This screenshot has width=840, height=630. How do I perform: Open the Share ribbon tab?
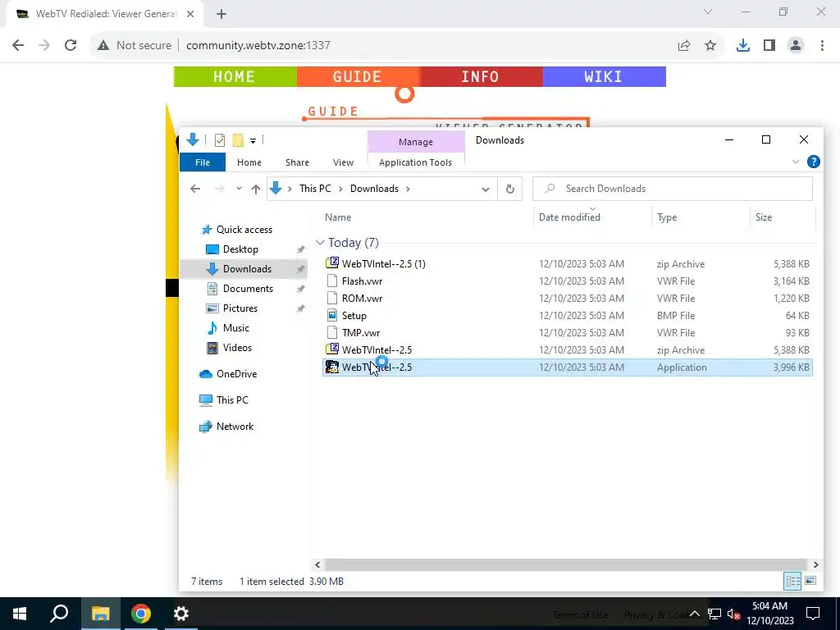point(297,162)
